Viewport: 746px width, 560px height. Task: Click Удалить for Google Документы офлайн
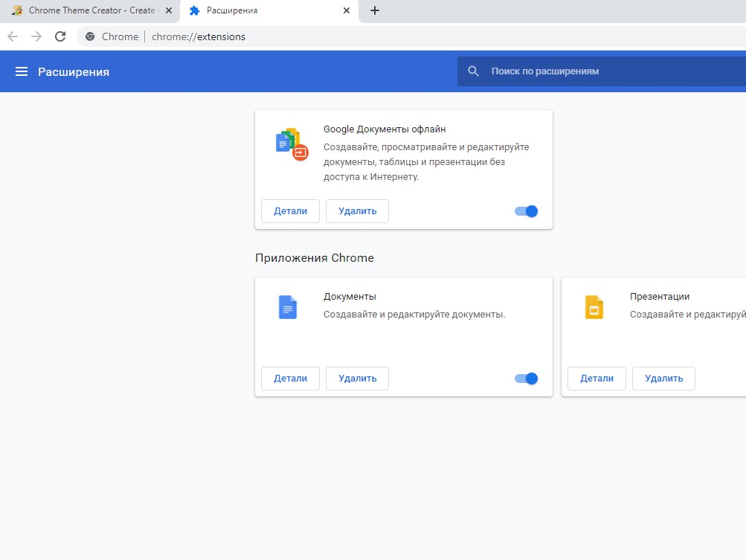tap(357, 211)
